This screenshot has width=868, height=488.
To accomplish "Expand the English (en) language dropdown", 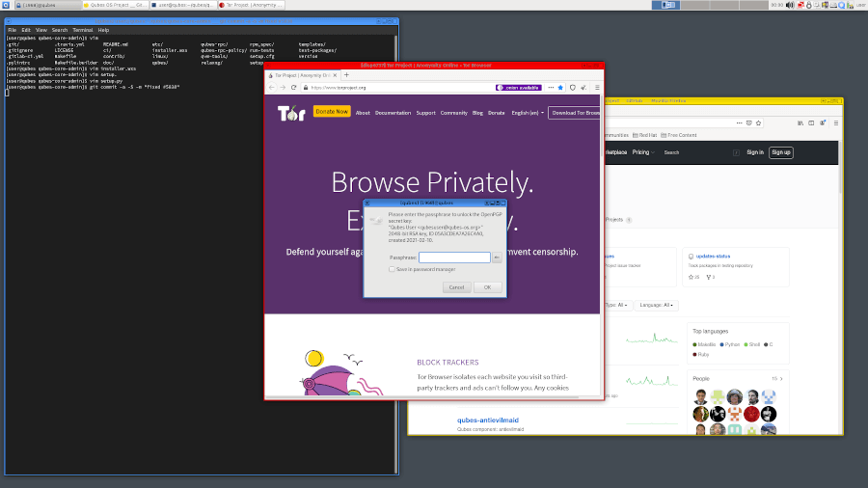I will (528, 113).
